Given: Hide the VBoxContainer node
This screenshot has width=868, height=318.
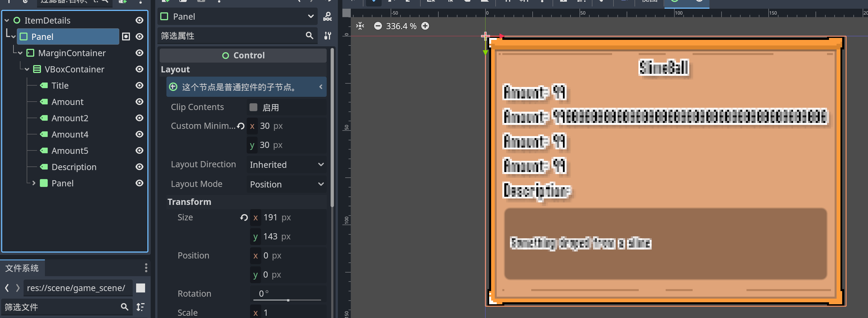Looking at the screenshot, I should (139, 69).
